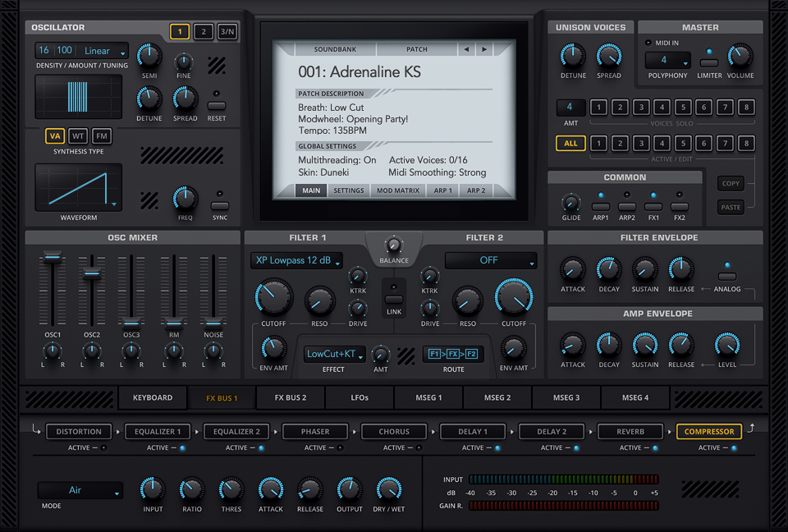Click the OSC1 pan knob
Image resolution: width=788 pixels, height=532 pixels.
coord(53,351)
